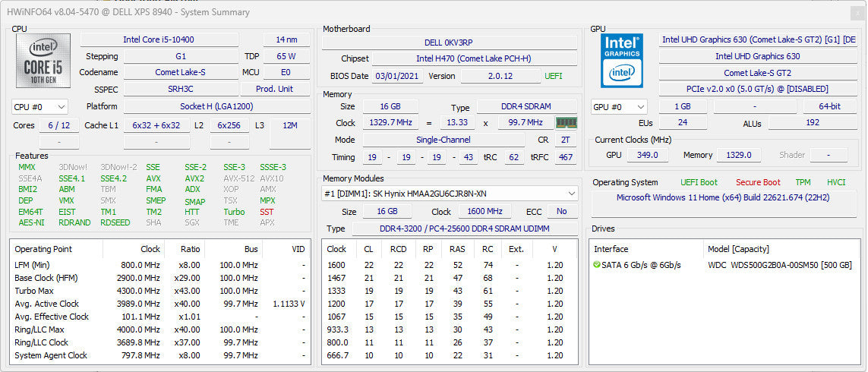
Task: Click the ECC No field
Action: point(562,212)
